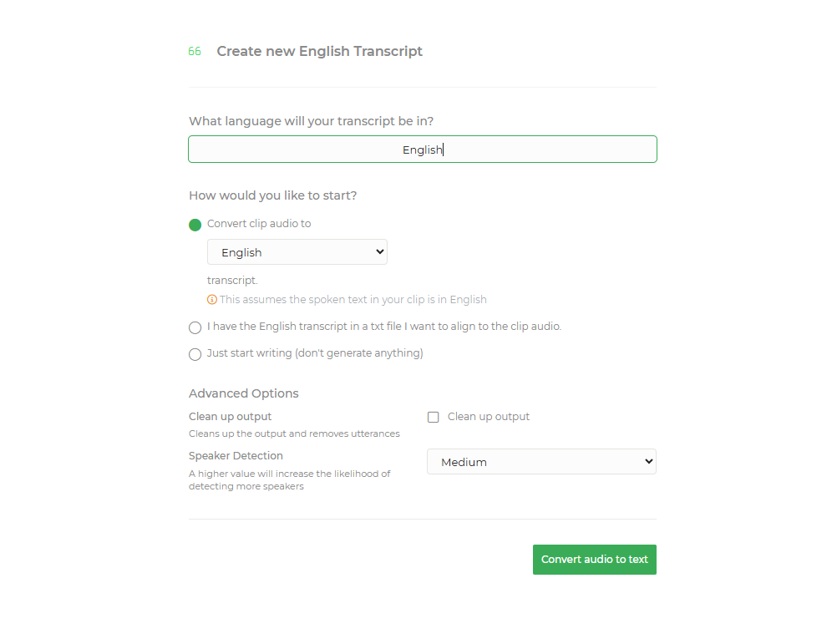
Task: Select the Just start writing option
Action: tap(195, 353)
